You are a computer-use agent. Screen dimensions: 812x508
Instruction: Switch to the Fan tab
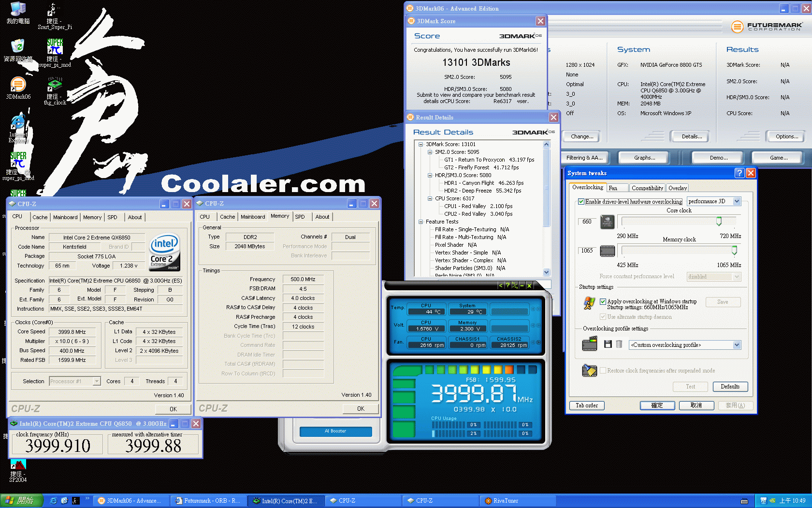617,188
